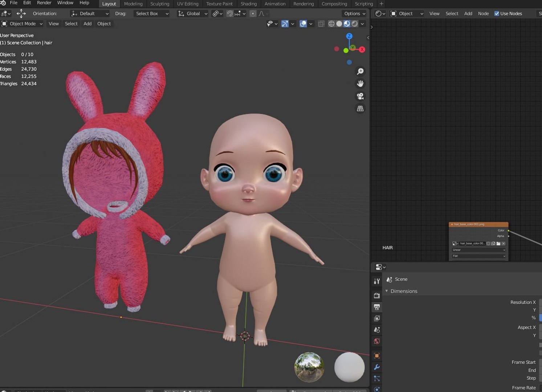Open the Options dropdown
The width and height of the screenshot is (542, 392).
(x=354, y=13)
